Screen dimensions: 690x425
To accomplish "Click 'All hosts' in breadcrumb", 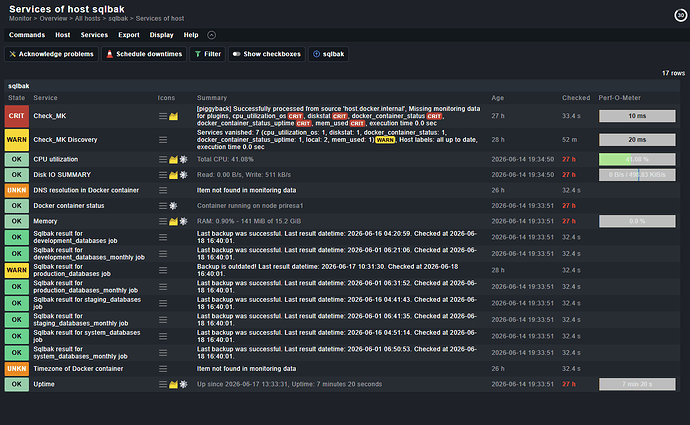I will 88,19.
